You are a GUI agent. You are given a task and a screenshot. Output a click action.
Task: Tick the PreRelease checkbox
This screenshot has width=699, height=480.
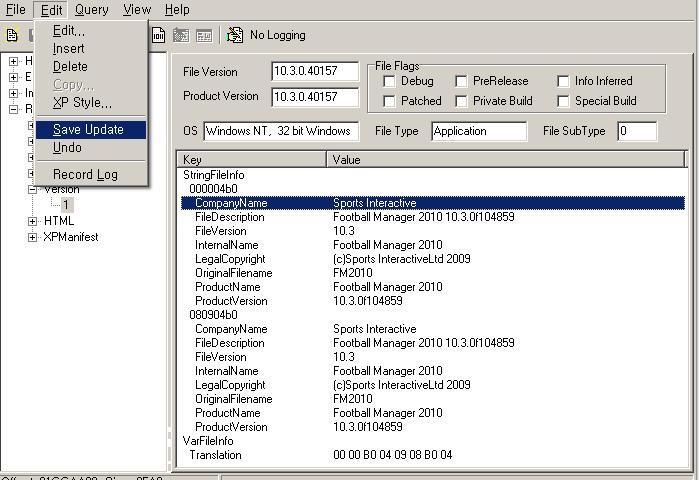(462, 81)
